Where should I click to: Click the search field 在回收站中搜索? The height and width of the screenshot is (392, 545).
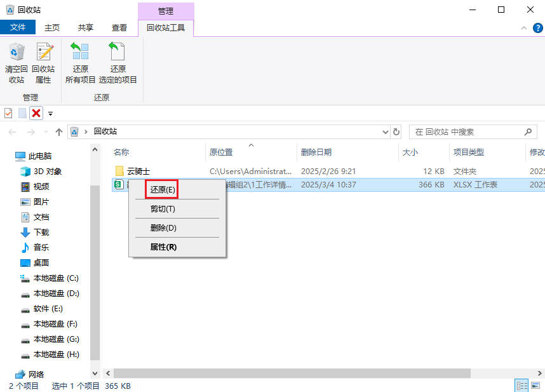(473, 132)
